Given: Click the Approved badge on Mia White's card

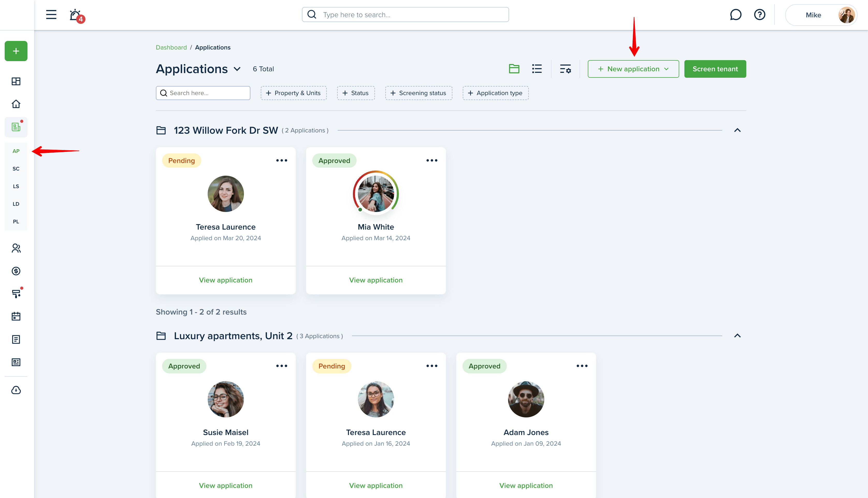Looking at the screenshot, I should point(334,161).
